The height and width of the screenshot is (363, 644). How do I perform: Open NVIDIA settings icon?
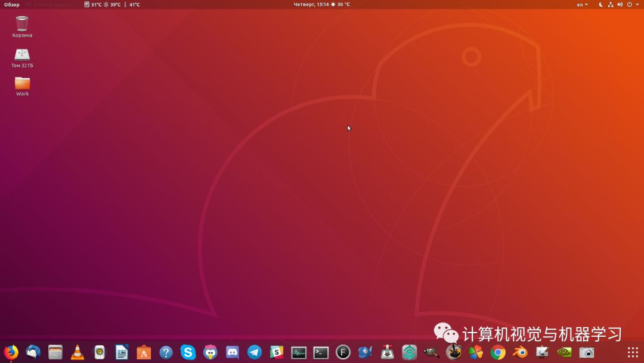[564, 352]
